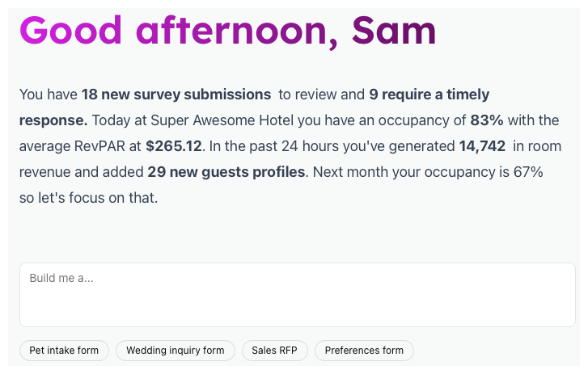Select the Preferences form chip
The height and width of the screenshot is (374, 588).
point(364,351)
